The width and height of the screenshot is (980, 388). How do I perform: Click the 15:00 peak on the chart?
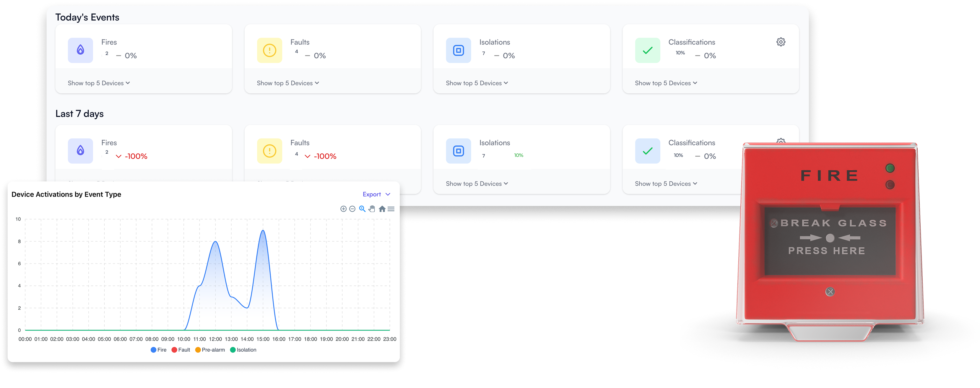[263, 230]
